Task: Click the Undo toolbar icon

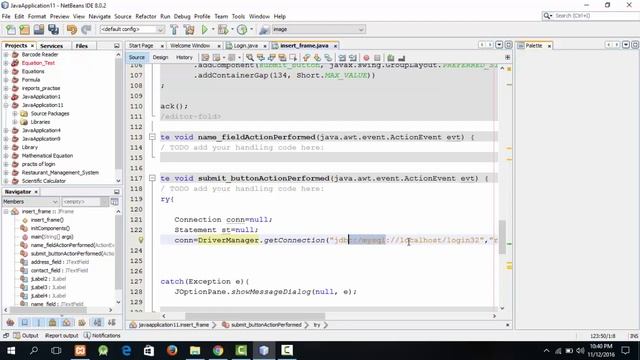Action: pyautogui.click(x=72, y=29)
